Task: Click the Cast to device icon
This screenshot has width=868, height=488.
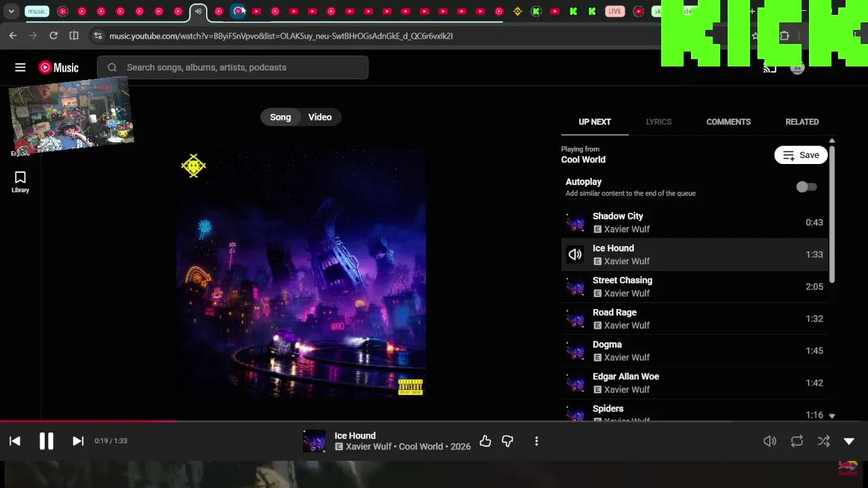Action: pyautogui.click(x=770, y=68)
